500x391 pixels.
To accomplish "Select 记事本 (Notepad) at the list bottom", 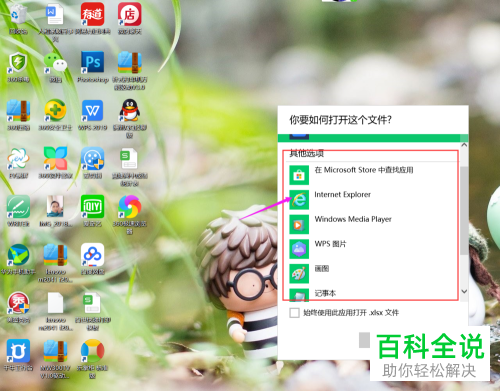I will 373,294.
